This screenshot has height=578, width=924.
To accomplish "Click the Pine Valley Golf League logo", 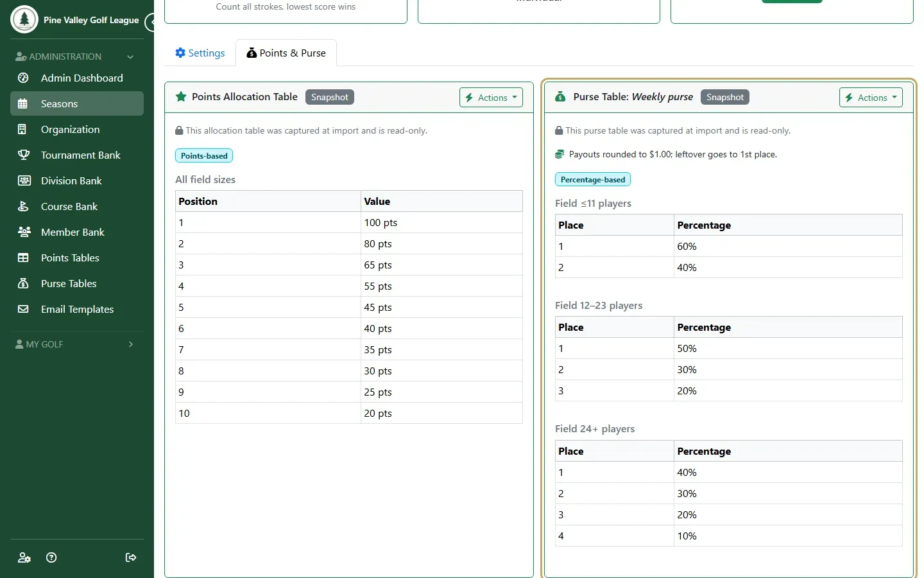I will pos(24,20).
